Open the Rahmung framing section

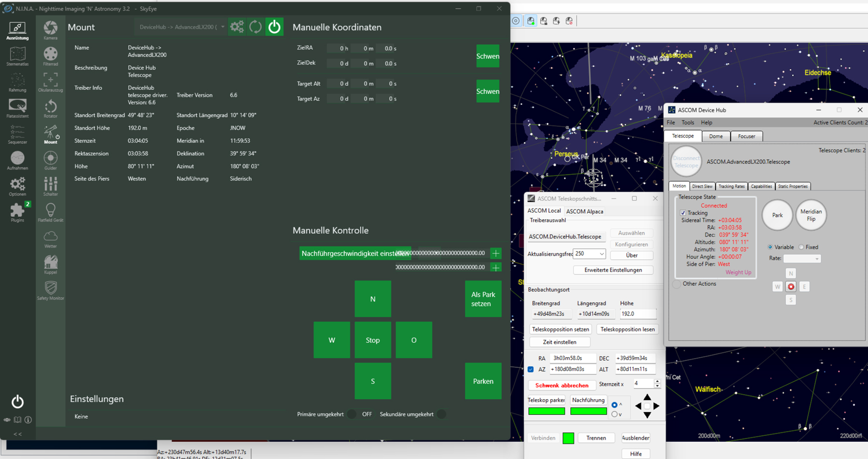tap(17, 83)
